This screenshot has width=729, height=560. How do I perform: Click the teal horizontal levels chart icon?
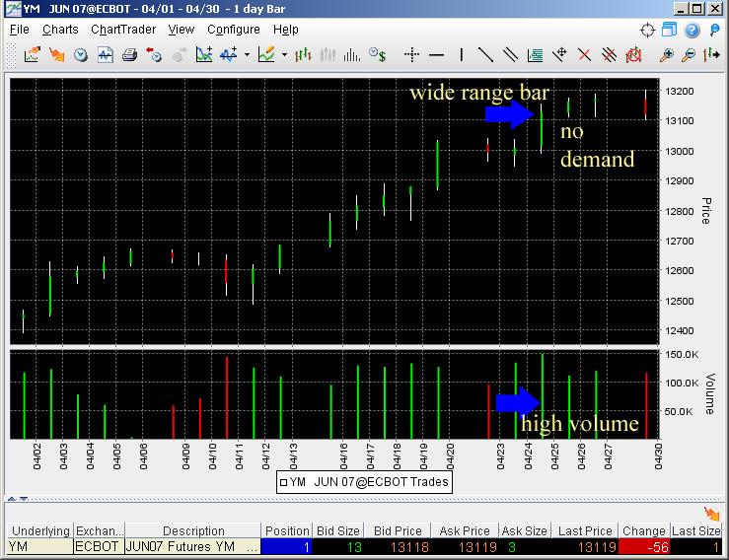point(535,55)
